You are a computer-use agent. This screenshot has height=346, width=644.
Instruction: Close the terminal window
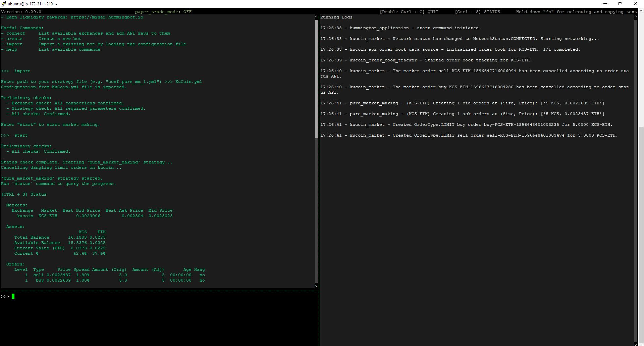click(635, 4)
